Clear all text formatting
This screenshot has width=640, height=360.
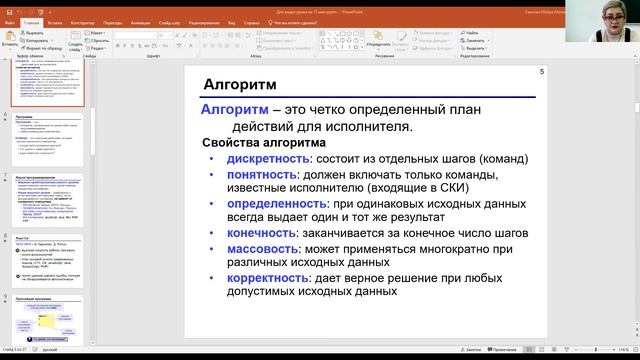click(194, 36)
